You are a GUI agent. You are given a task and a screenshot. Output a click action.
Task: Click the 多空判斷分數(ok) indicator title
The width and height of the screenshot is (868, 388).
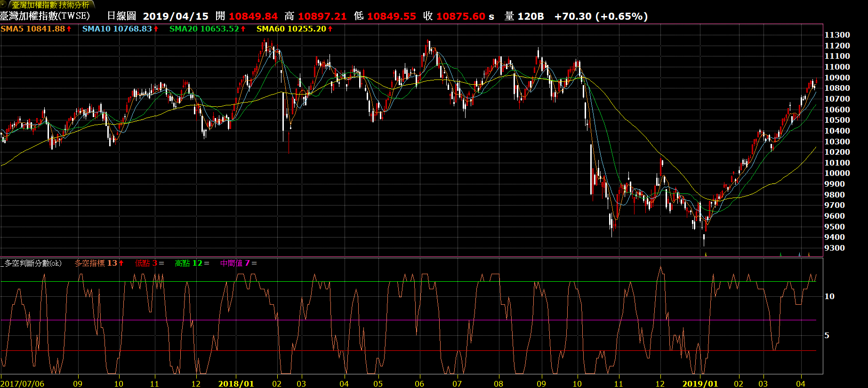click(32, 263)
